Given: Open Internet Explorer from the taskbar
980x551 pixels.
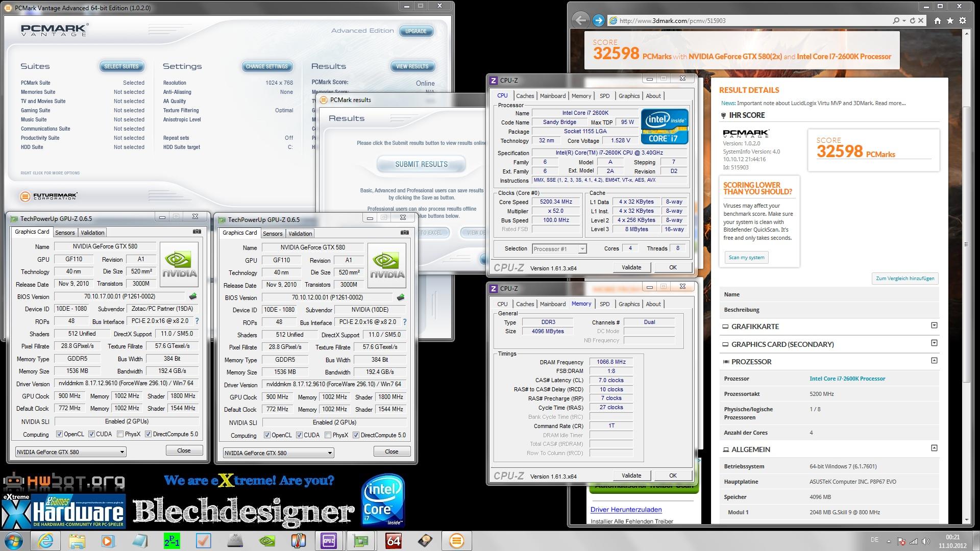Looking at the screenshot, I should pyautogui.click(x=45, y=541).
